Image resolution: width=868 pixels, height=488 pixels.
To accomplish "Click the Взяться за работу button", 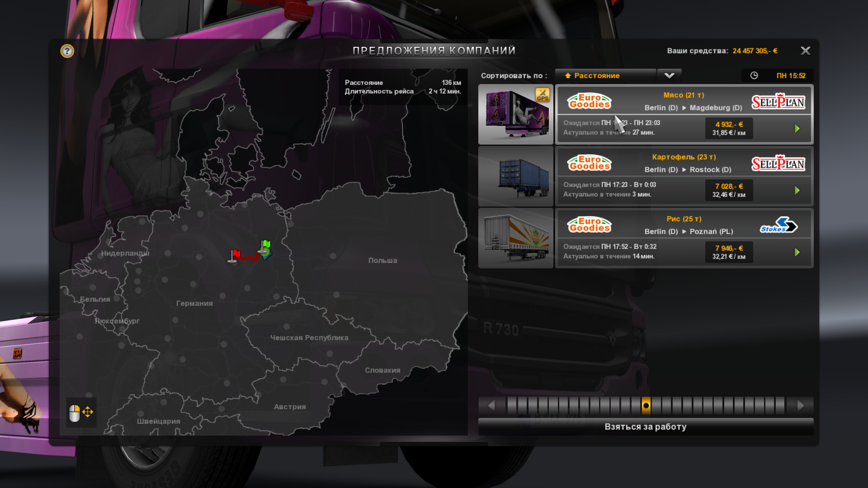I will pyautogui.click(x=646, y=427).
